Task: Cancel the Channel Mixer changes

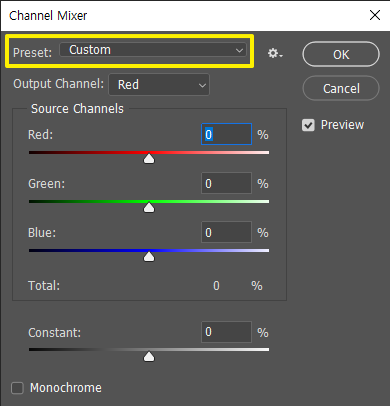Action: pos(341,88)
